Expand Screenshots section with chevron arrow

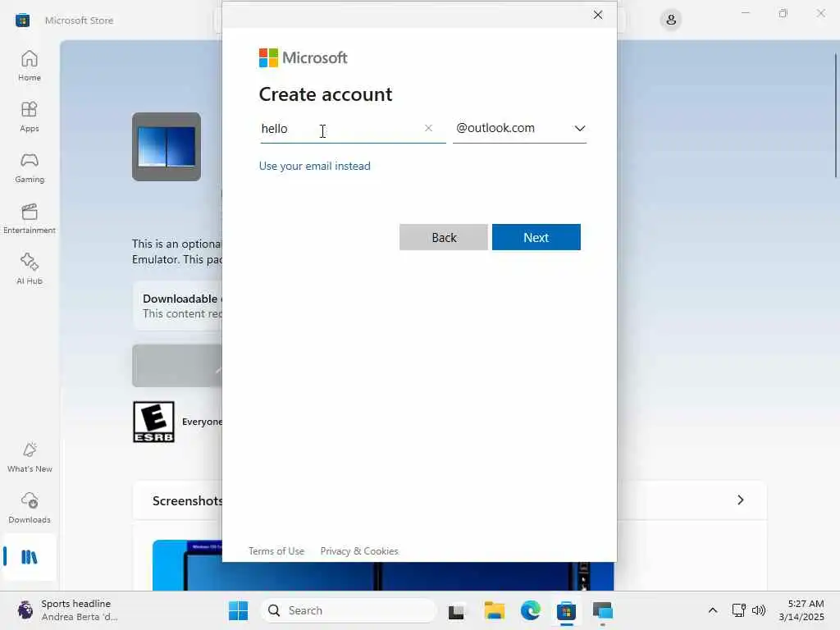741,500
